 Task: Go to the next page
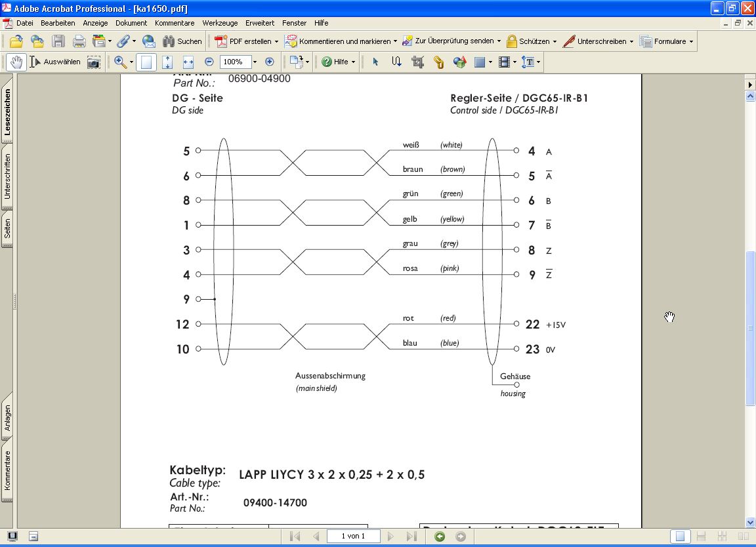(x=390, y=537)
